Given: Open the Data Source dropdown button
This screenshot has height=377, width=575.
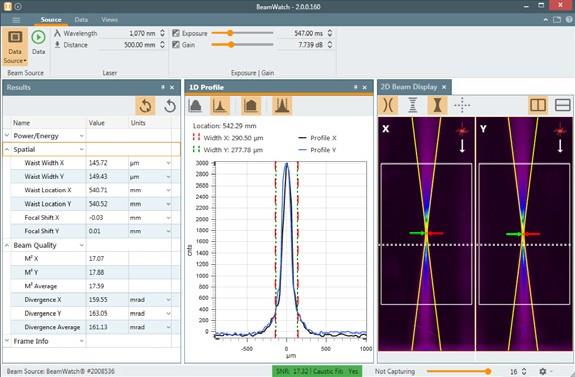Looking at the screenshot, I should pos(15,46).
